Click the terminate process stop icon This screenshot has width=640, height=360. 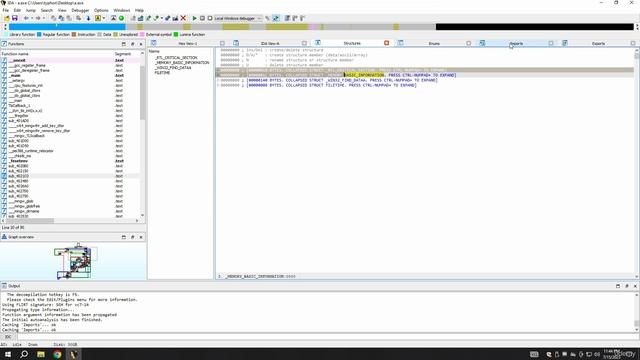(210, 18)
